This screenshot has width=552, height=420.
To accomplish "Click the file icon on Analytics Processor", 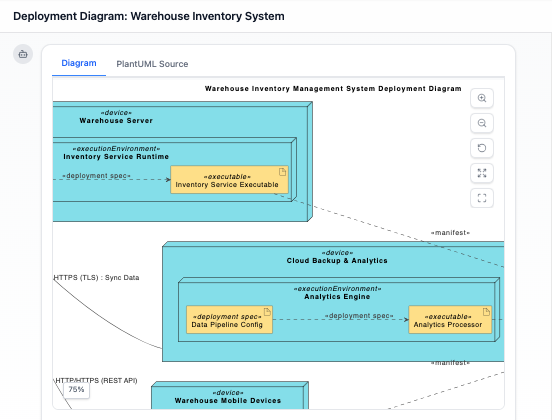I will tap(486, 312).
